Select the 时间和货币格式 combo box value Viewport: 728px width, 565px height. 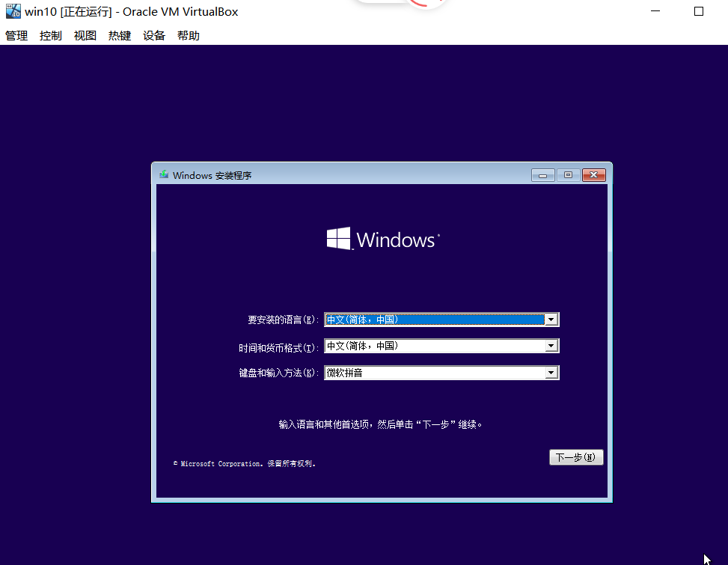tap(441, 346)
